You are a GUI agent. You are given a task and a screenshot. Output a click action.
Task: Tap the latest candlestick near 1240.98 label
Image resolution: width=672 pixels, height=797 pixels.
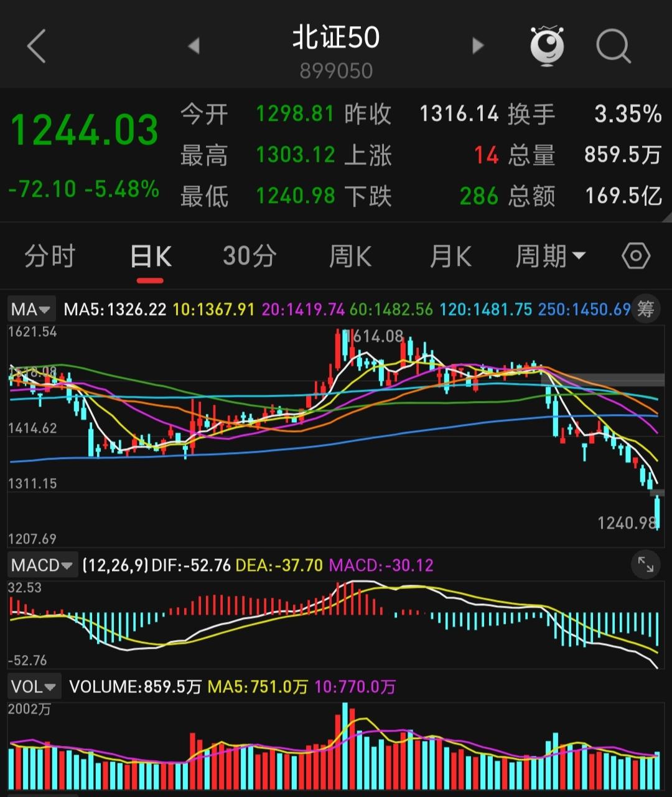pyautogui.click(x=657, y=512)
